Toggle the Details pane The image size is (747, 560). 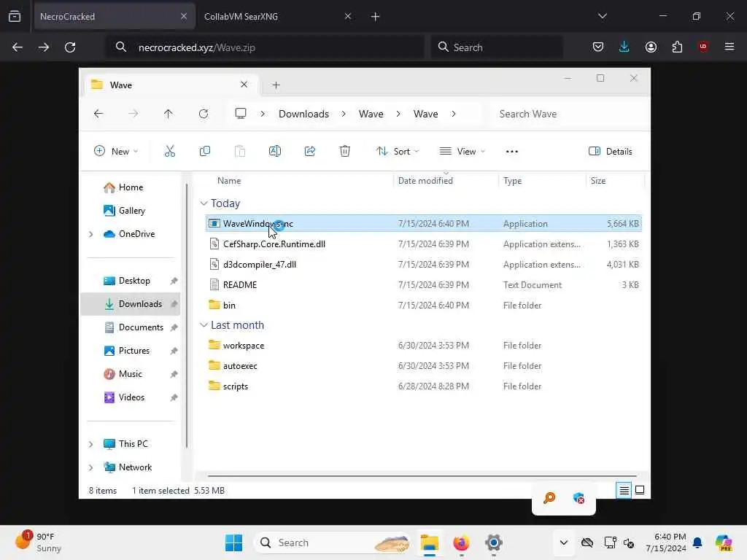[611, 152]
